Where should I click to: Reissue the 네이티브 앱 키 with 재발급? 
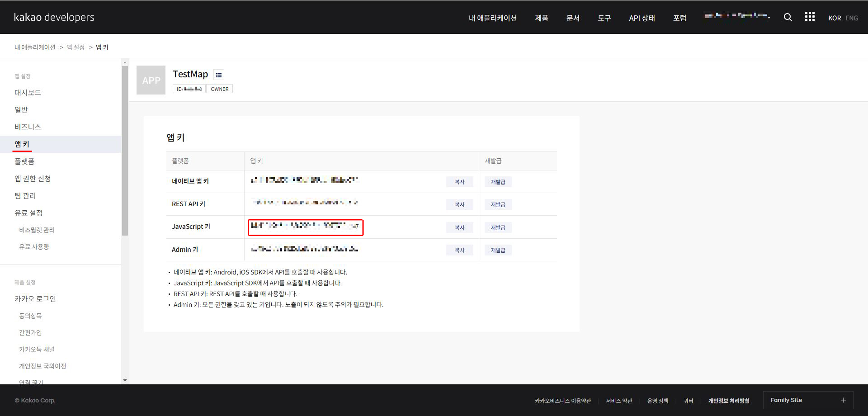(x=498, y=182)
